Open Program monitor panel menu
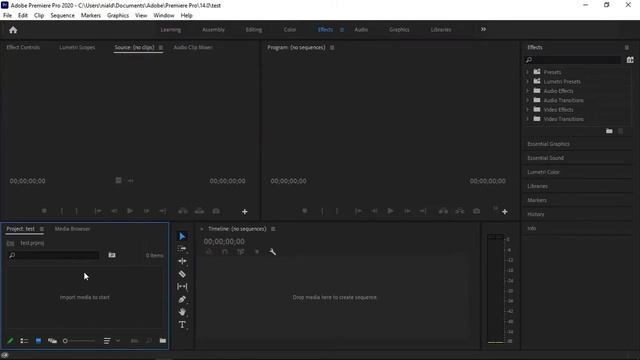The width and height of the screenshot is (640, 360). [x=332, y=47]
